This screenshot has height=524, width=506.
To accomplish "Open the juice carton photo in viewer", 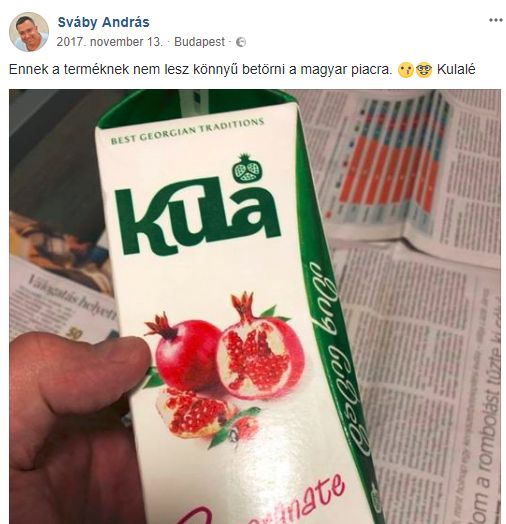I will click(x=255, y=306).
